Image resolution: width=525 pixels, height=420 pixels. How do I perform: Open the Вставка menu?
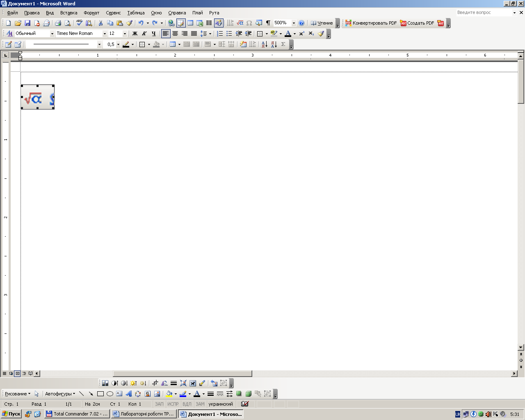(x=68, y=13)
